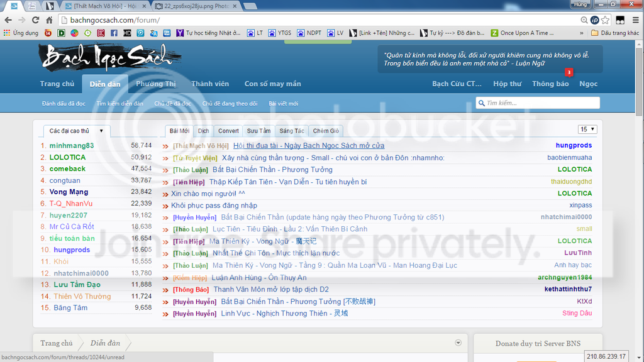Click the 'Bài viết mới' link

(283, 104)
